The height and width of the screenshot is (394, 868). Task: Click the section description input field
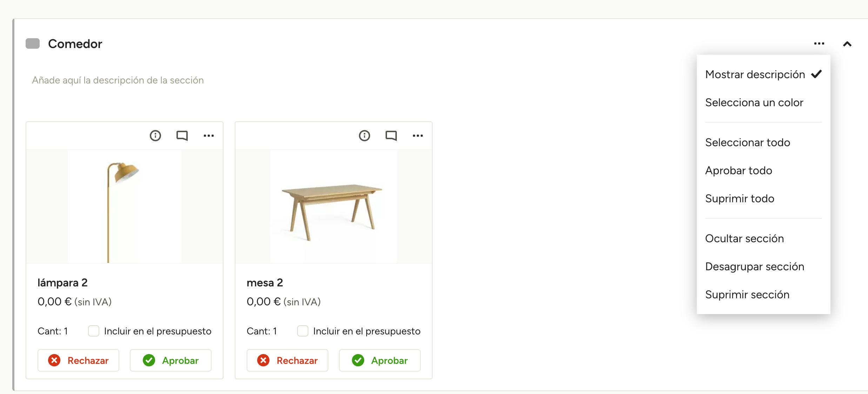(118, 80)
